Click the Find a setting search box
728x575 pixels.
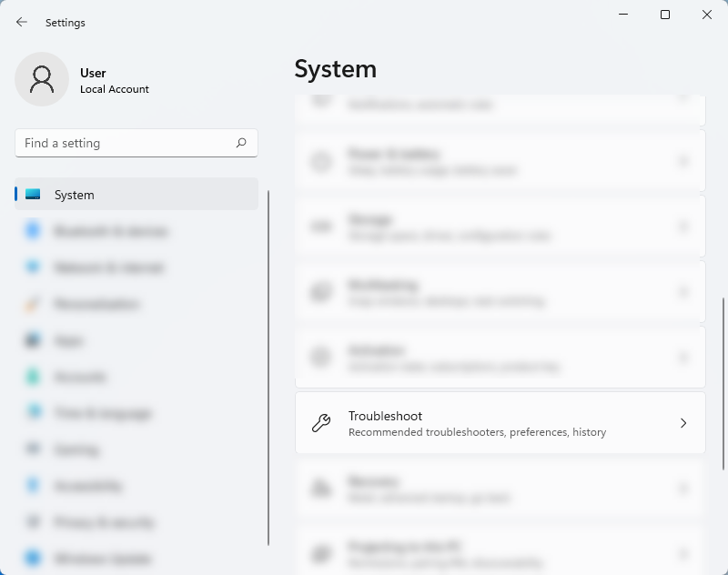click(x=136, y=143)
